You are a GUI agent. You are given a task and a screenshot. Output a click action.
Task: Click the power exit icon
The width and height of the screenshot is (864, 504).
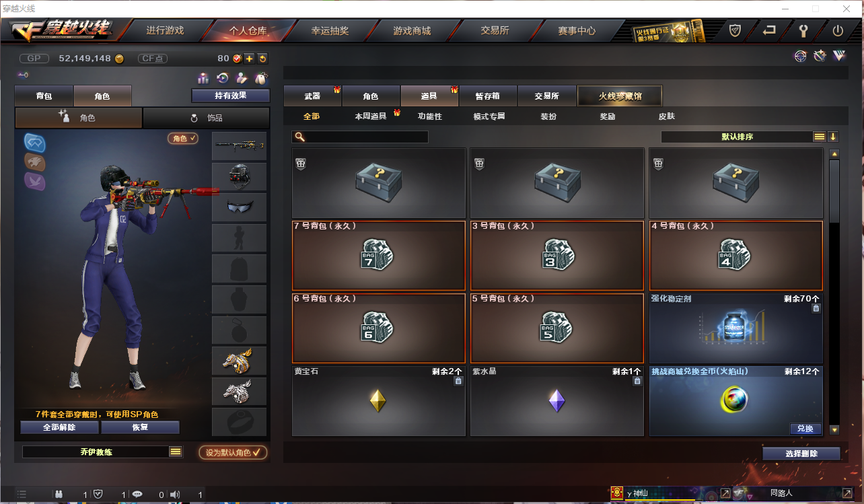point(838,30)
